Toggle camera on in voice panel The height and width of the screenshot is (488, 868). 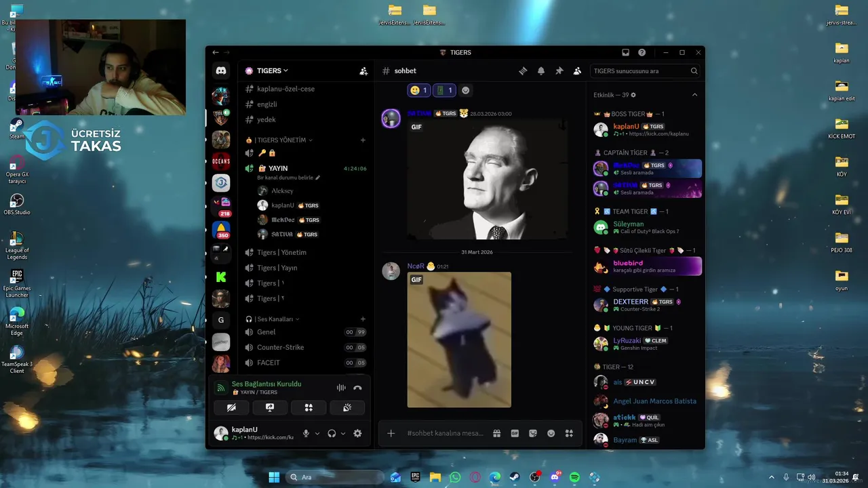pyautogui.click(x=231, y=407)
